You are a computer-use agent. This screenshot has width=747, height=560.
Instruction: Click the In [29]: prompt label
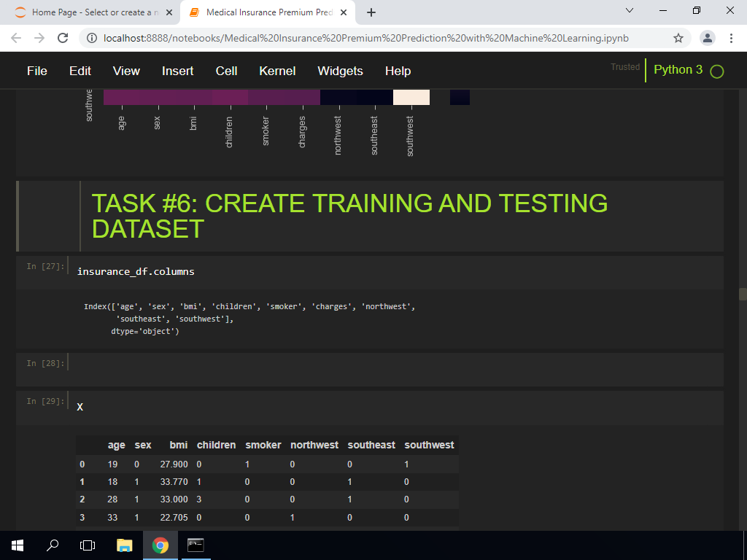point(45,402)
